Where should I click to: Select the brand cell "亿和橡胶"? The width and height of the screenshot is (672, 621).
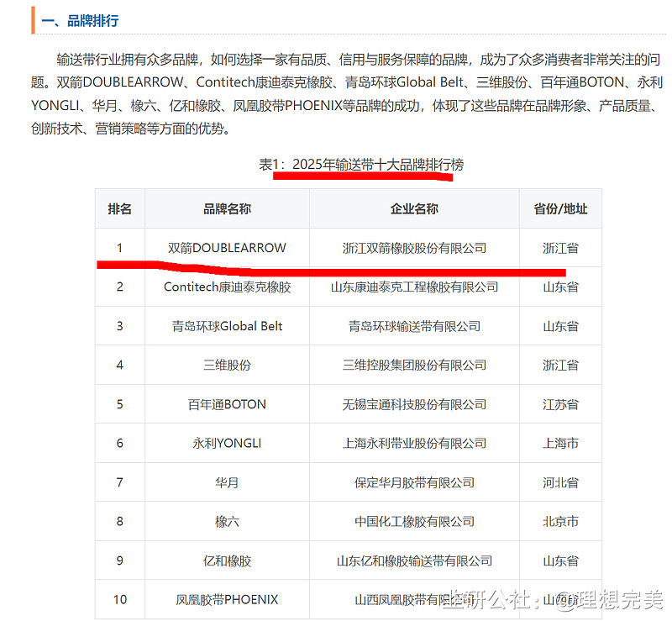click(227, 560)
